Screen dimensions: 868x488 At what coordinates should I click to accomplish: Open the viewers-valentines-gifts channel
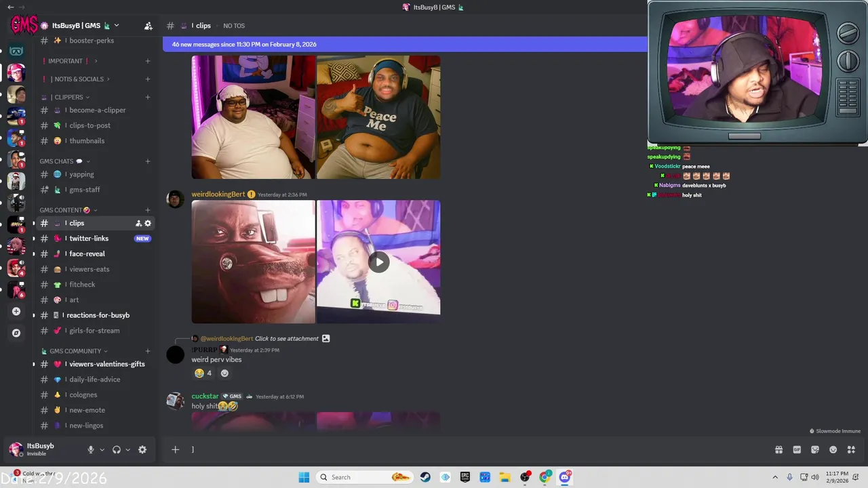tap(95, 364)
